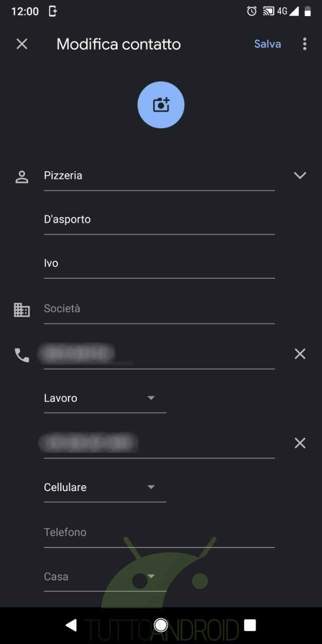Tap the add contact photo icon
Image resolution: width=322 pixels, height=644 pixels.
tap(161, 105)
